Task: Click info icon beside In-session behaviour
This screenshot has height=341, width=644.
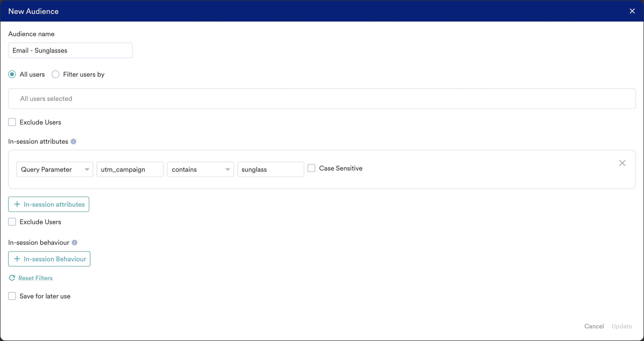Action: (x=74, y=242)
